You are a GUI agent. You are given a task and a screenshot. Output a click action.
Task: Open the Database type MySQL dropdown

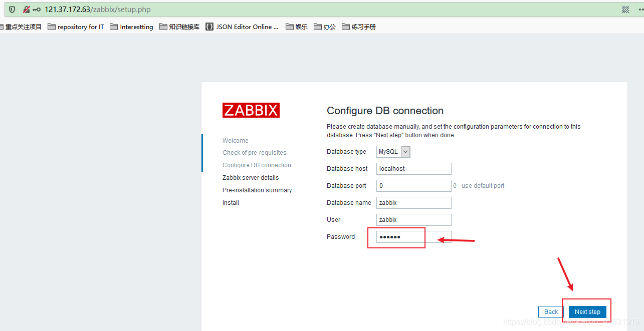tap(393, 152)
